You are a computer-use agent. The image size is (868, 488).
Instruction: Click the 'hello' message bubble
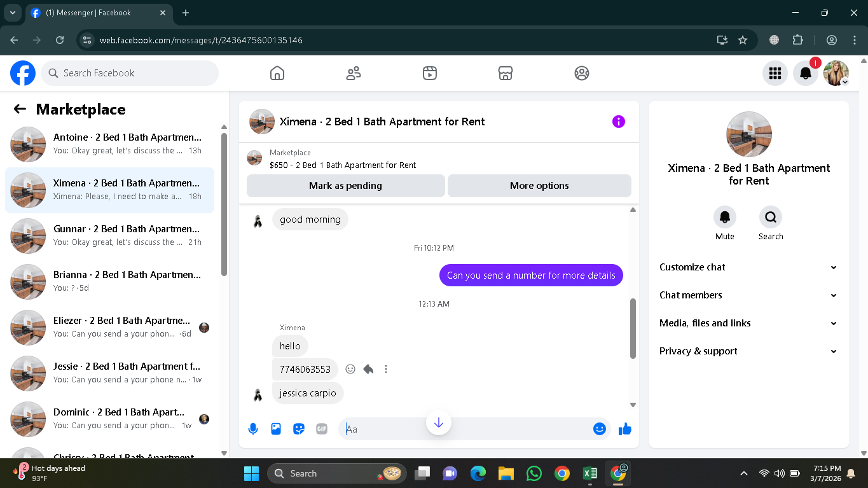(x=290, y=346)
